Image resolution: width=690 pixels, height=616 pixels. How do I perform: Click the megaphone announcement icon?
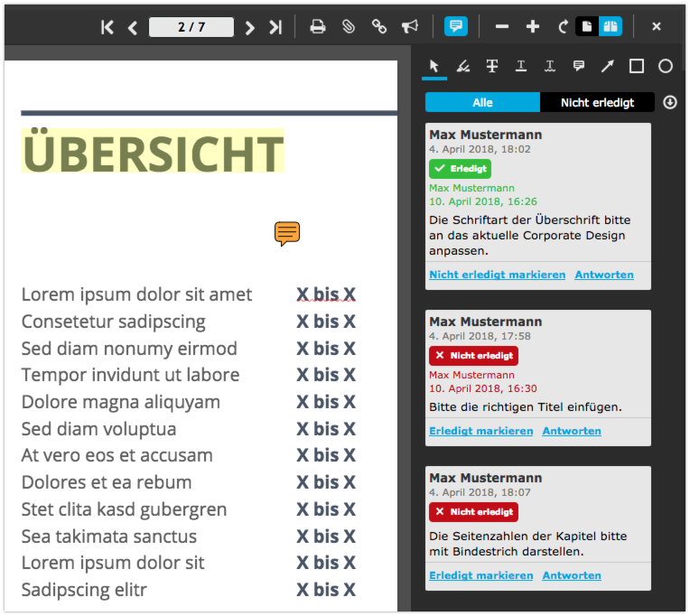410,27
